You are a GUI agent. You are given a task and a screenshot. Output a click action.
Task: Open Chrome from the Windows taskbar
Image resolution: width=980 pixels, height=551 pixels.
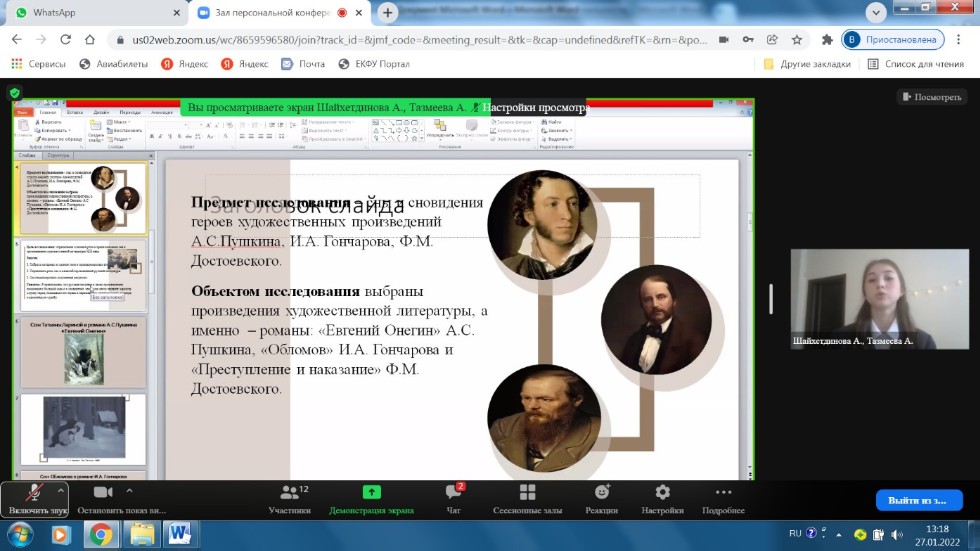tap(101, 535)
